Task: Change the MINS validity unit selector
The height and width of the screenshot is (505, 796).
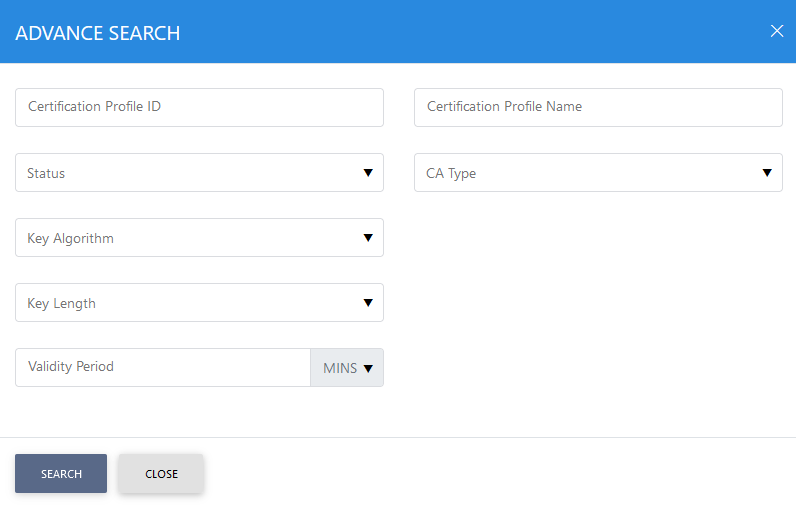Action: click(x=346, y=368)
